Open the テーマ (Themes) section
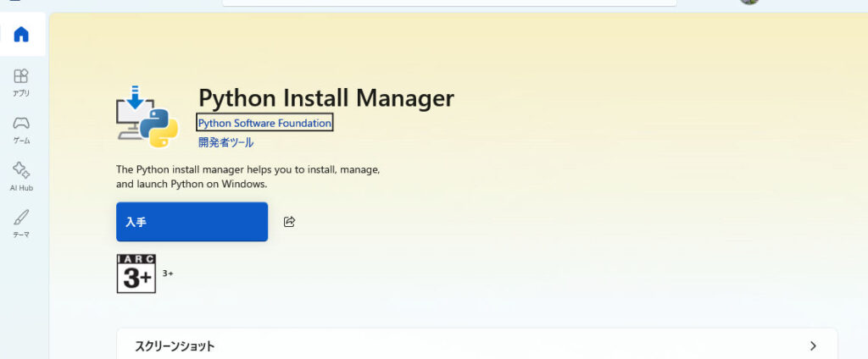Image resolution: width=868 pixels, height=359 pixels. coord(21,222)
